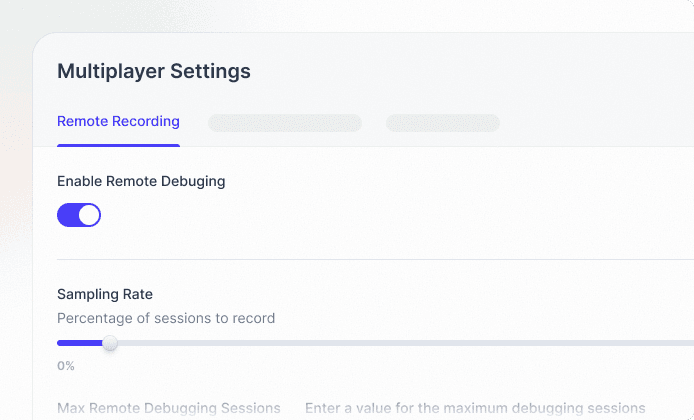Switch to the Remote Recording tab
The height and width of the screenshot is (420, 694).
(118, 121)
